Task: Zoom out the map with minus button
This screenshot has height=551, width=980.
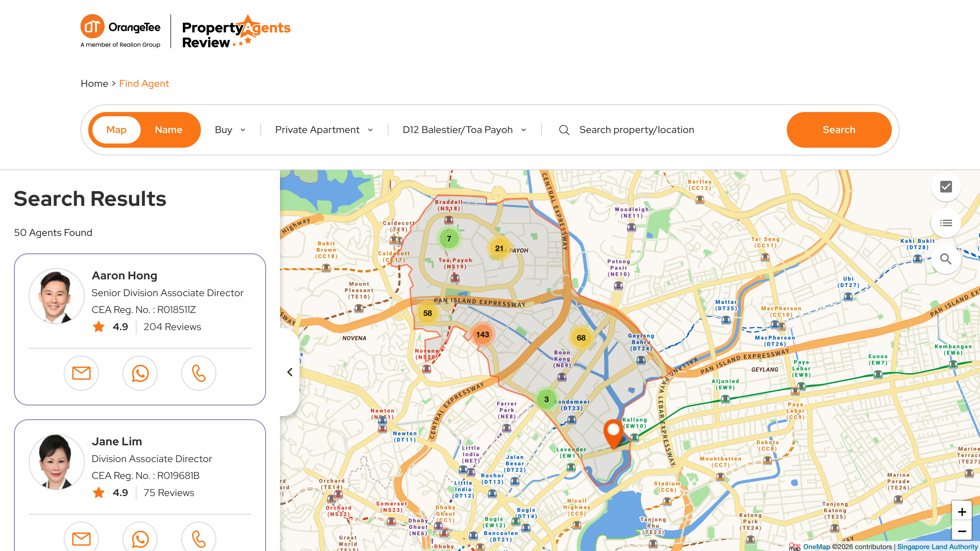Action: 962,531
